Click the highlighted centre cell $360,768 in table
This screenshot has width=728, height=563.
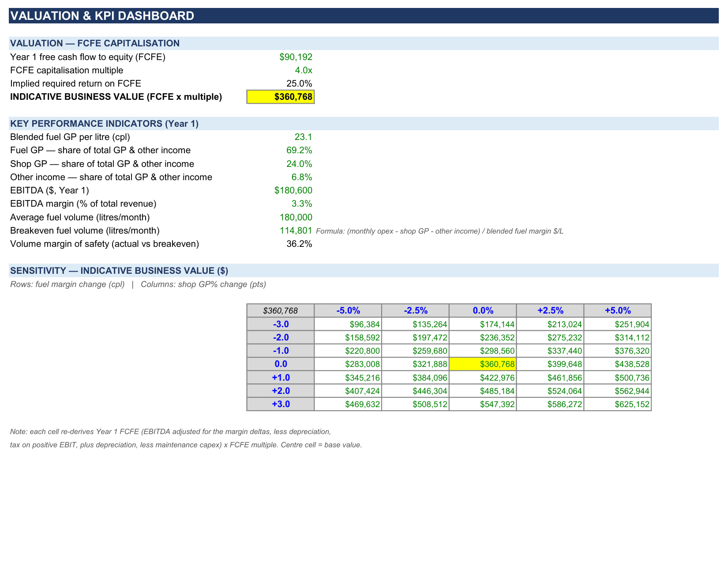[x=483, y=364]
